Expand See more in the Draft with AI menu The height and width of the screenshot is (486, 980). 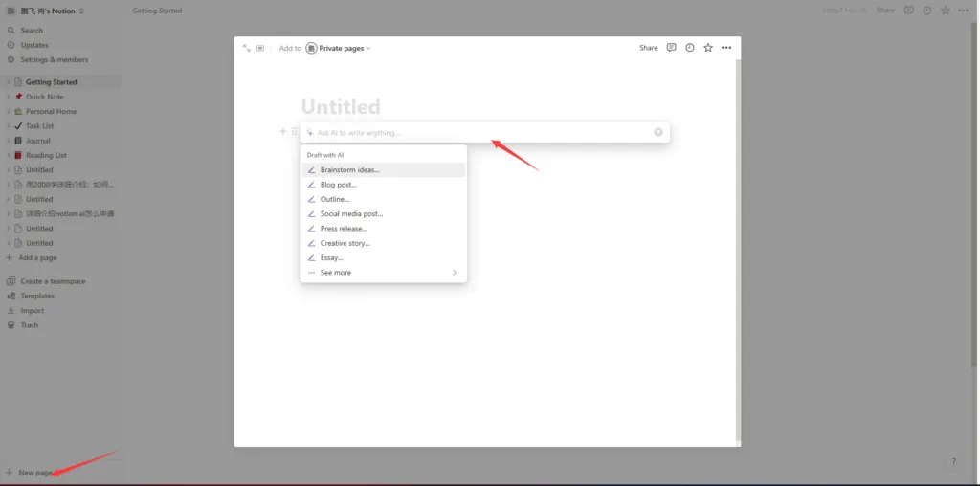(383, 273)
